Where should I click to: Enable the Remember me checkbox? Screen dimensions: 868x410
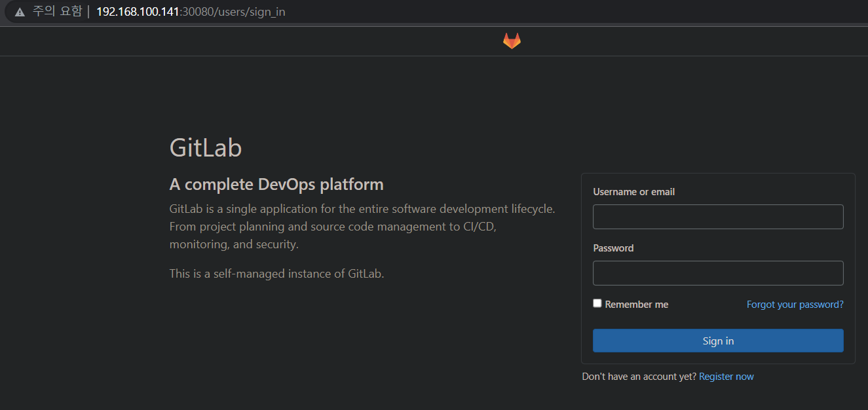(x=597, y=303)
